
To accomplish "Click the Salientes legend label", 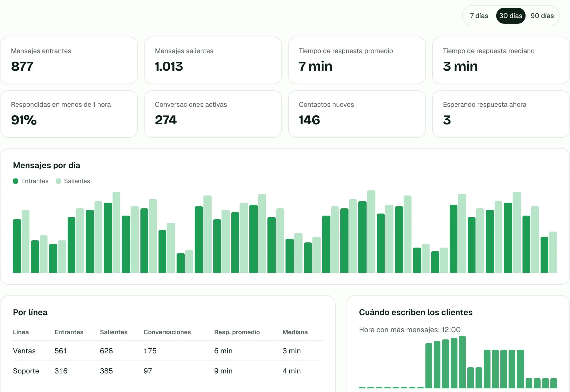I will click(x=77, y=181).
